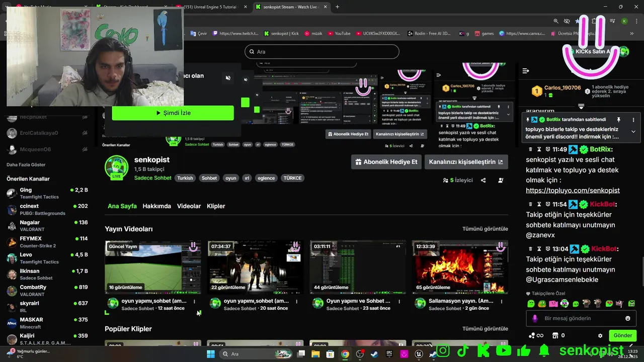Click senkopist LIVE avatar
The height and width of the screenshot is (362, 644).
116,168
